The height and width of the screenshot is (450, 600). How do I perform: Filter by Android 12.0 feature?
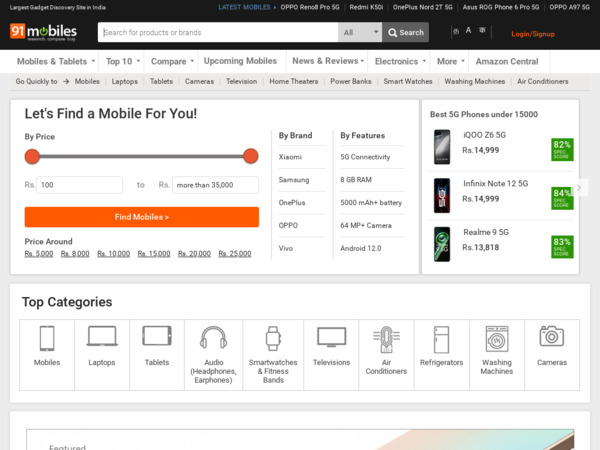360,248
